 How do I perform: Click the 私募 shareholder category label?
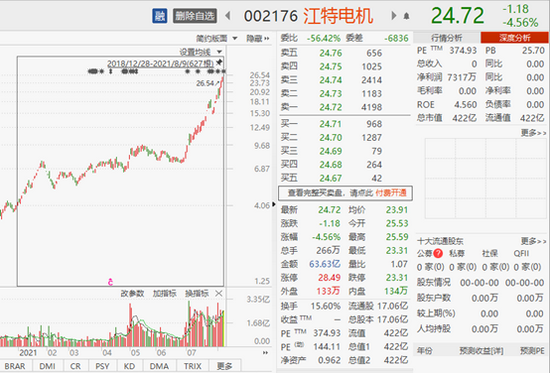click(457, 253)
